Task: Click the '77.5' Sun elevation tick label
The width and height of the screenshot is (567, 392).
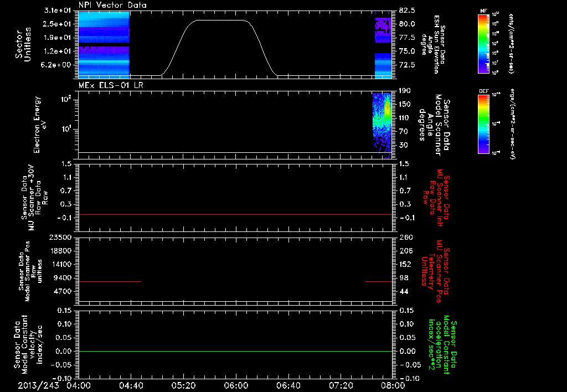Action: [407, 38]
